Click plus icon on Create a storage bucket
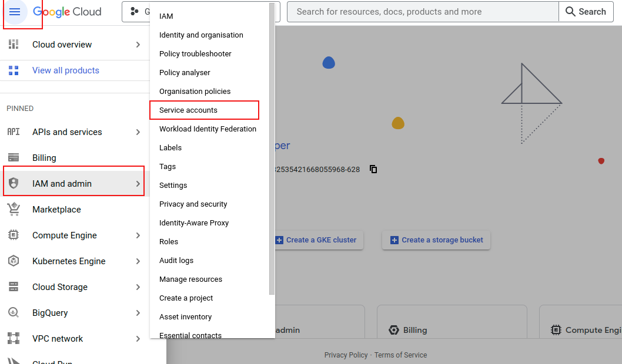 (x=394, y=240)
